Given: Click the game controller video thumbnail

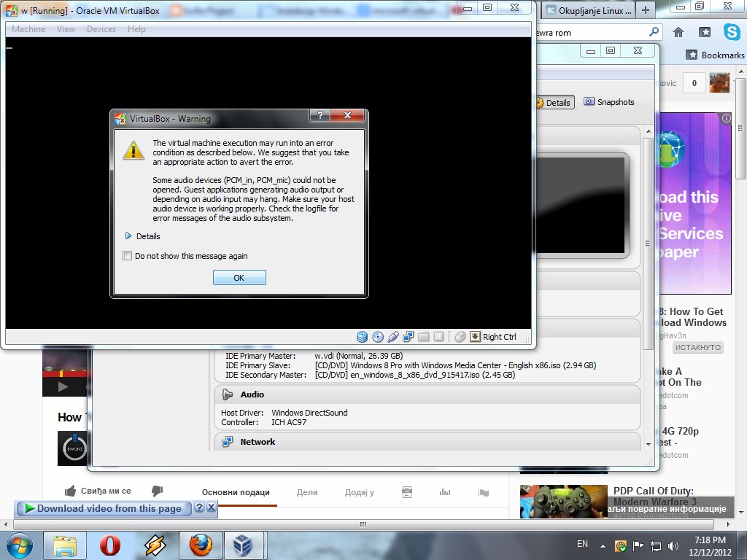Looking at the screenshot, I should [x=564, y=502].
